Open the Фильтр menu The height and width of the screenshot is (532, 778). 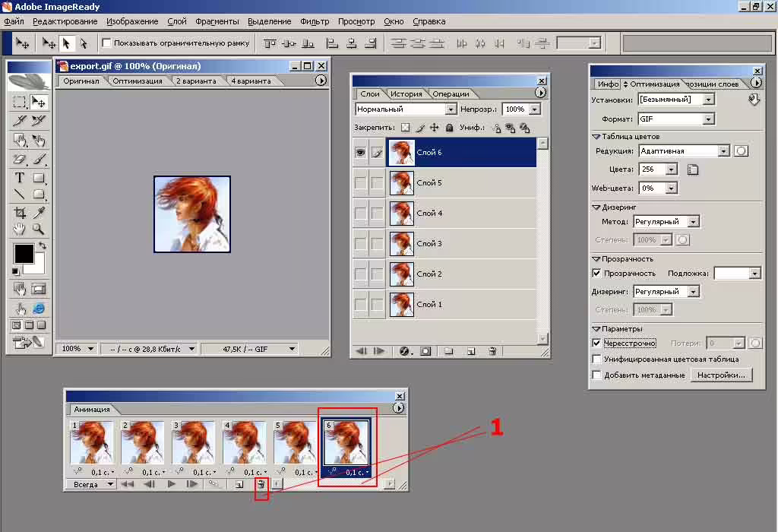[315, 21]
